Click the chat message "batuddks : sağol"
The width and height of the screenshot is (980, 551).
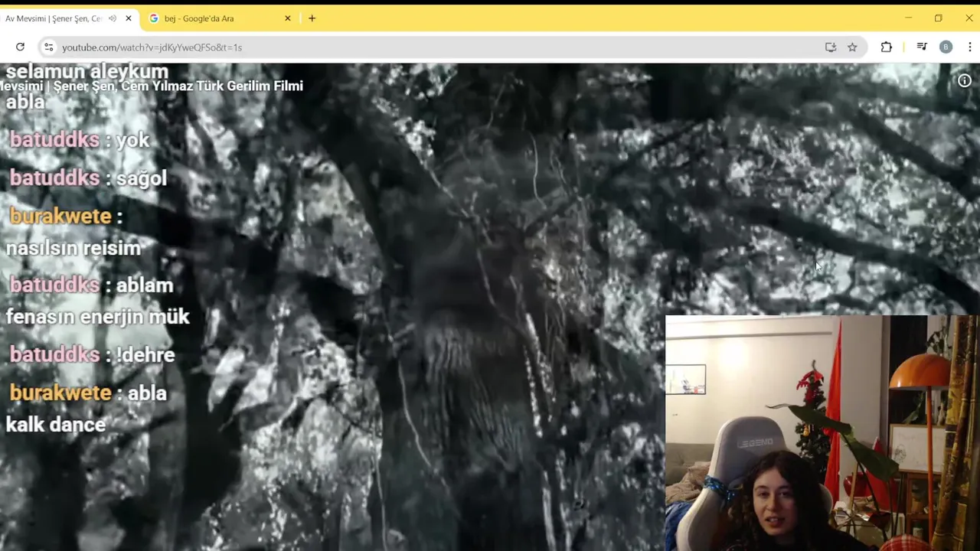(x=88, y=178)
